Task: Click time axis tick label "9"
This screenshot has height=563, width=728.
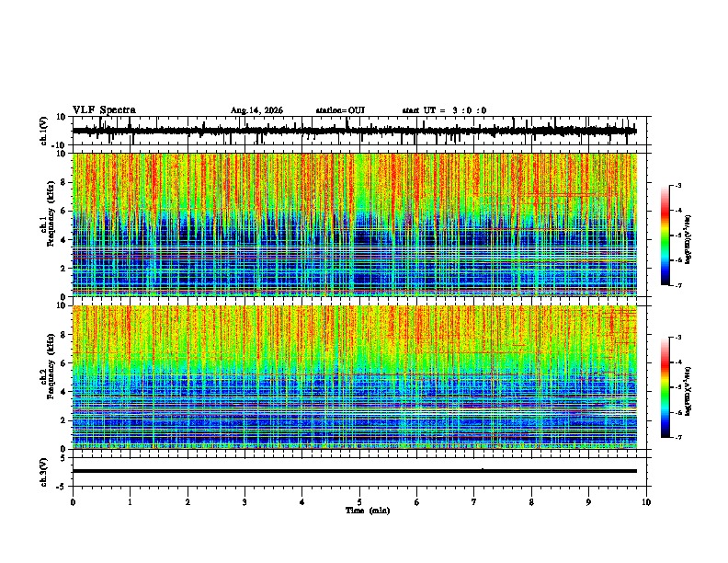Action: click(x=588, y=502)
